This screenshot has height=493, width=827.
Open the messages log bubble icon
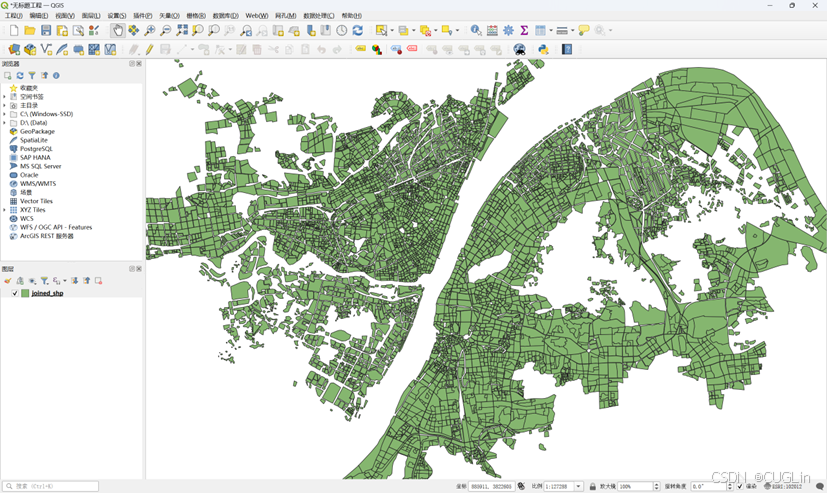click(819, 486)
